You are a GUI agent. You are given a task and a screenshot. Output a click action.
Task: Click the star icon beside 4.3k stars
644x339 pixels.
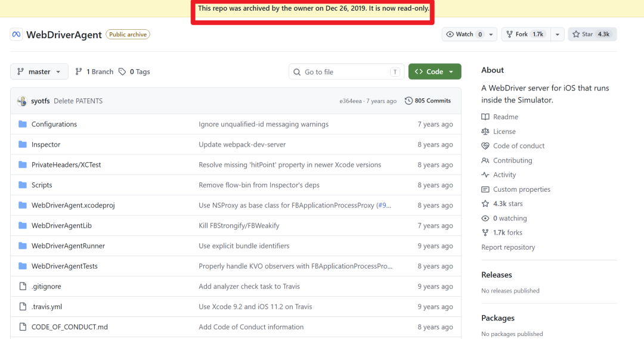pyautogui.click(x=485, y=204)
